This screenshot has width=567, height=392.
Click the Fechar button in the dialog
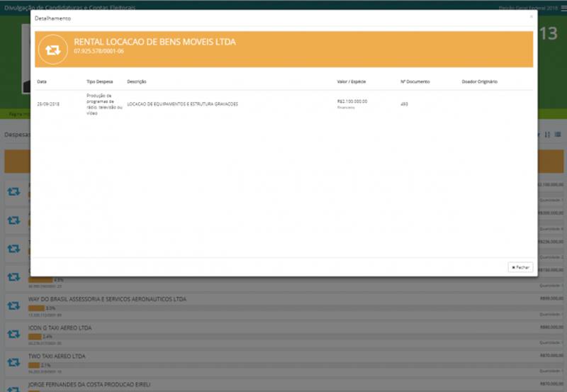point(520,267)
